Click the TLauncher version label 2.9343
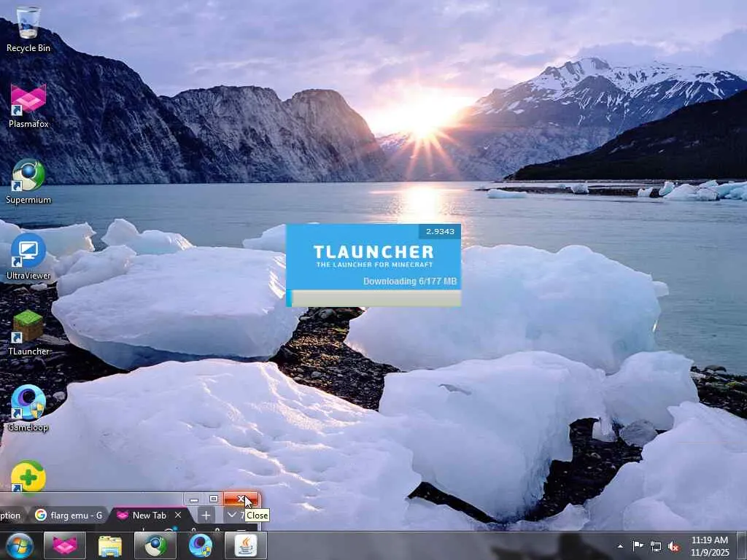This screenshot has height=560, width=747. tap(440, 231)
